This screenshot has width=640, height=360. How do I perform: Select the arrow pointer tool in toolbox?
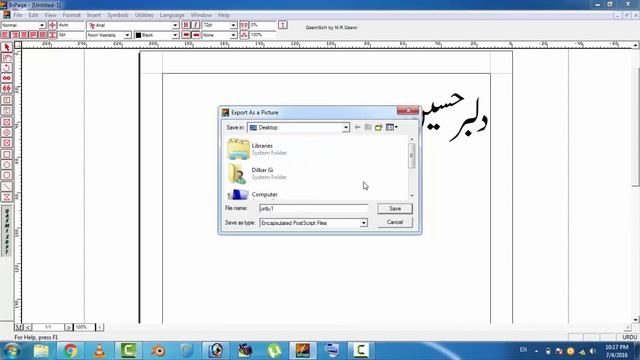coord(7,47)
